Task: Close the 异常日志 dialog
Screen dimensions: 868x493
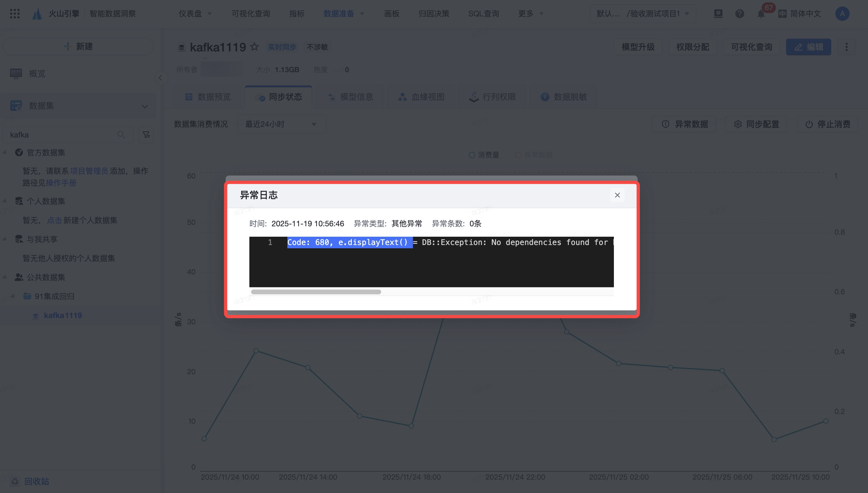Action: pos(617,195)
